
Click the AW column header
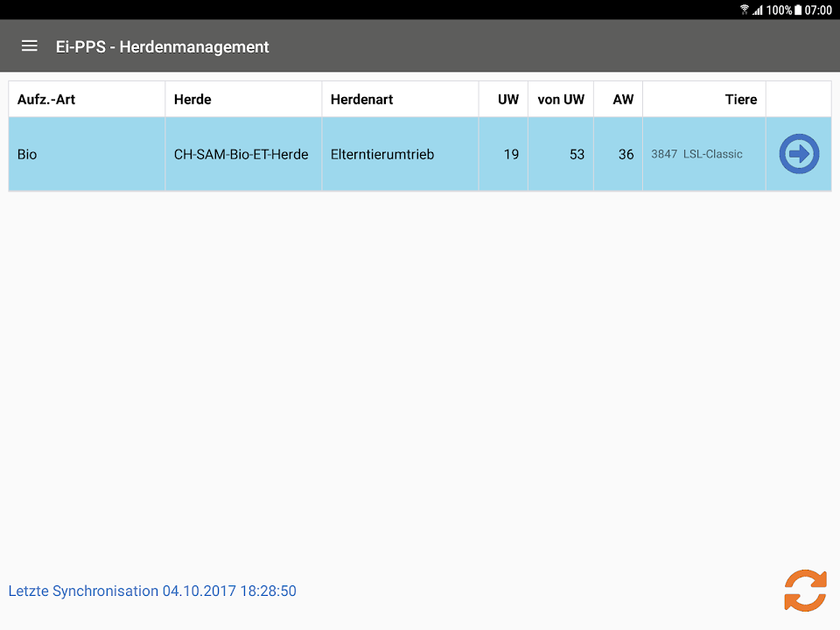pos(622,100)
